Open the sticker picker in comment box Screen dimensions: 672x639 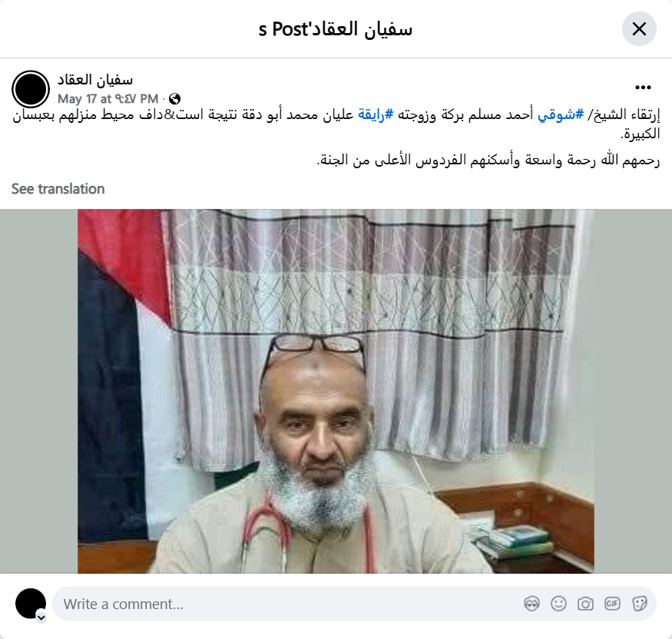point(639,604)
